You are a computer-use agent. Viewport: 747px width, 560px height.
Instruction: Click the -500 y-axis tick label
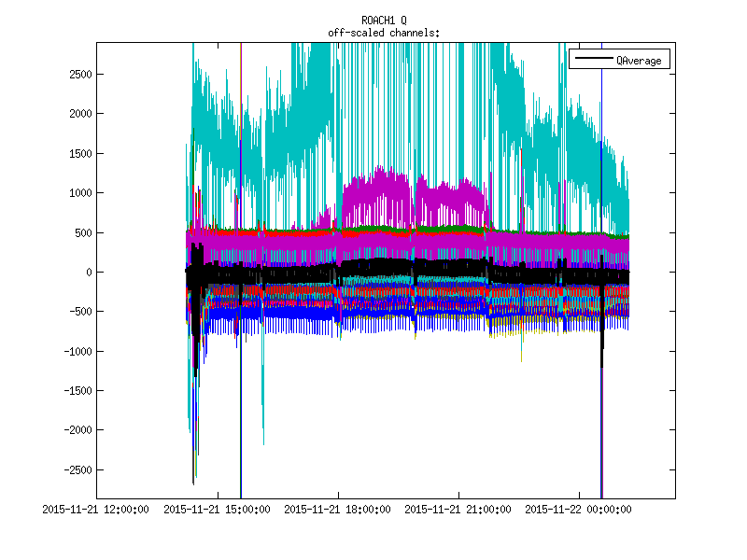coord(77,312)
